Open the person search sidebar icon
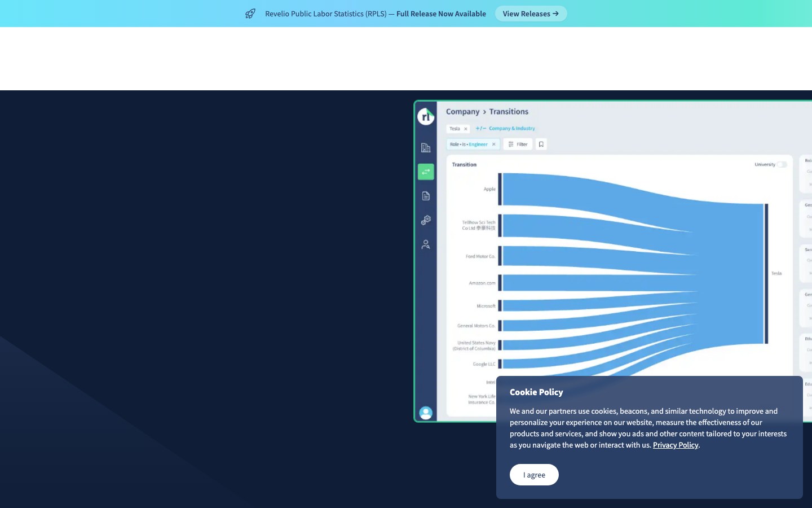 coord(426,244)
